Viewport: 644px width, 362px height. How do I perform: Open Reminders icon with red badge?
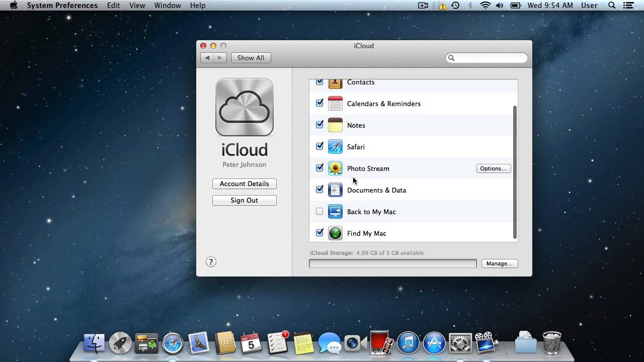(277, 343)
